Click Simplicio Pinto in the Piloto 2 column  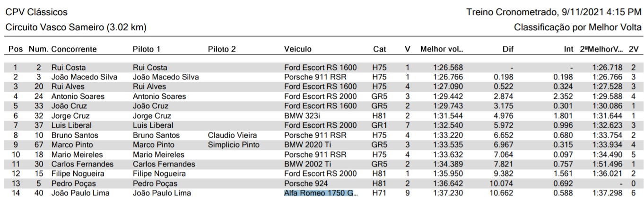[x=234, y=144]
